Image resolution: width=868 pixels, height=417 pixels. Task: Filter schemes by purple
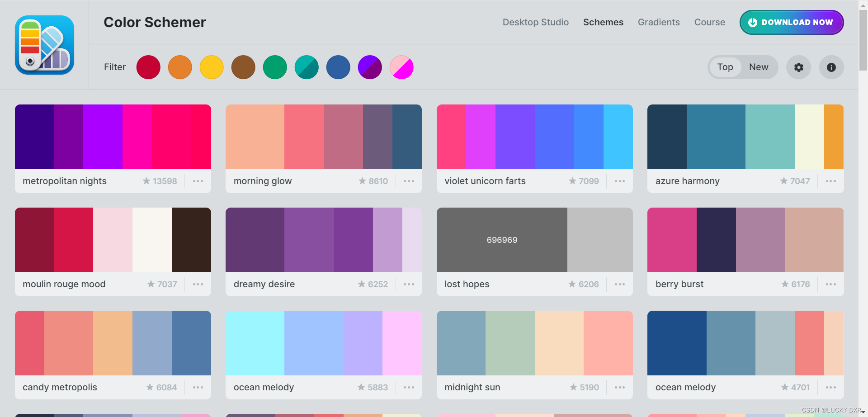[x=370, y=67]
